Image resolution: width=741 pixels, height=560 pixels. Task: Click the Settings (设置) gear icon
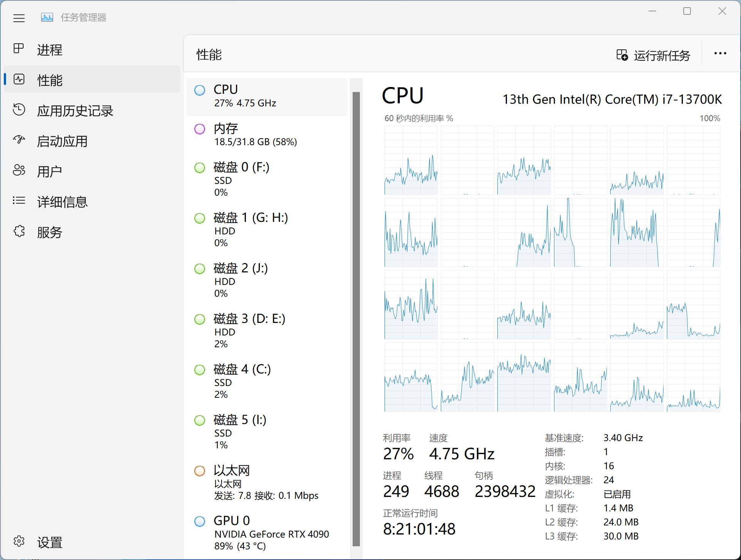tap(19, 541)
